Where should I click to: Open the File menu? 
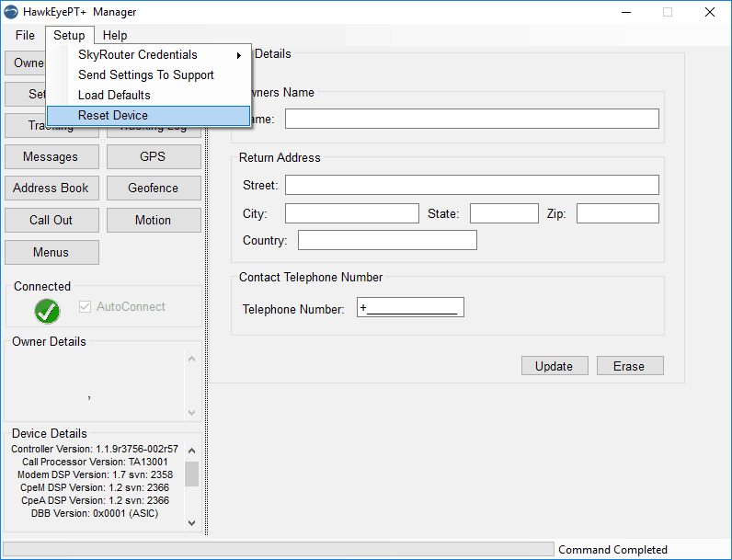25,36
